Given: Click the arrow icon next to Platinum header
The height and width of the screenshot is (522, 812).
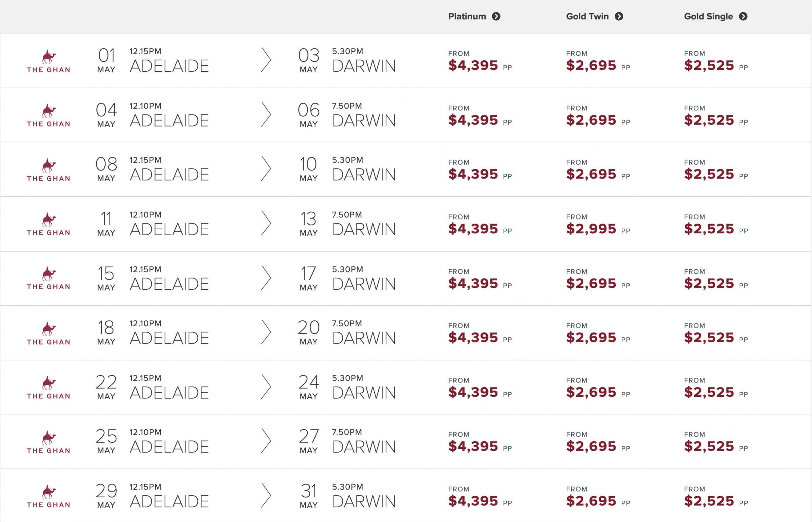Looking at the screenshot, I should [x=496, y=16].
